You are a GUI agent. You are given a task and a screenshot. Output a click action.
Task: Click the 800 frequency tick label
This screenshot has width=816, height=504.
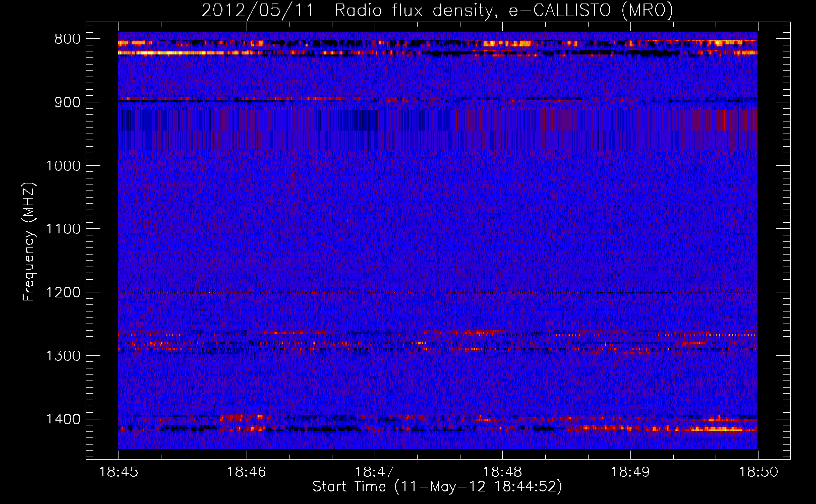pos(67,39)
